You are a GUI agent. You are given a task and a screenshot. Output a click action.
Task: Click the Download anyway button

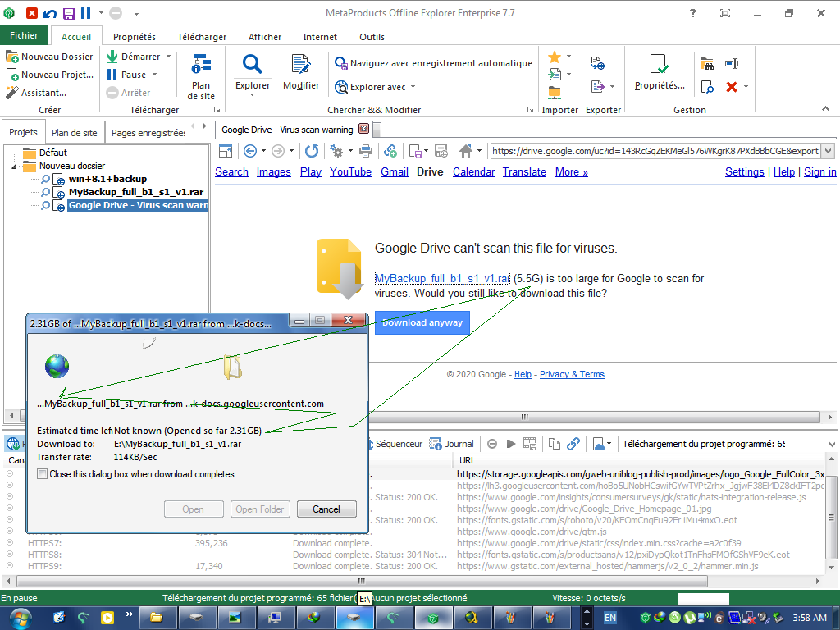pos(422,322)
